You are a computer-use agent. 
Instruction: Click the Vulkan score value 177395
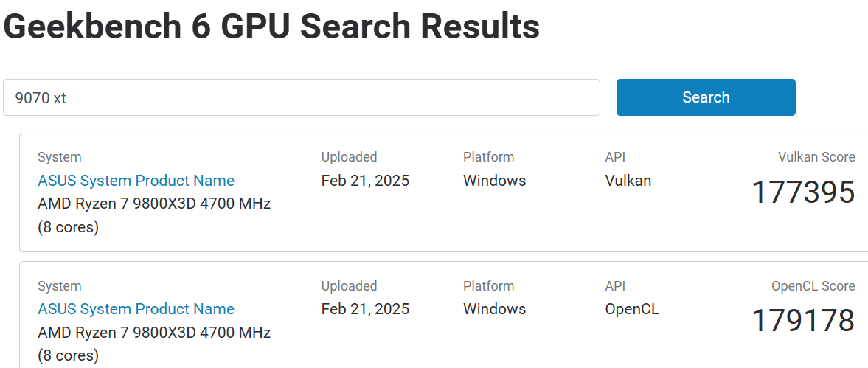(x=802, y=192)
